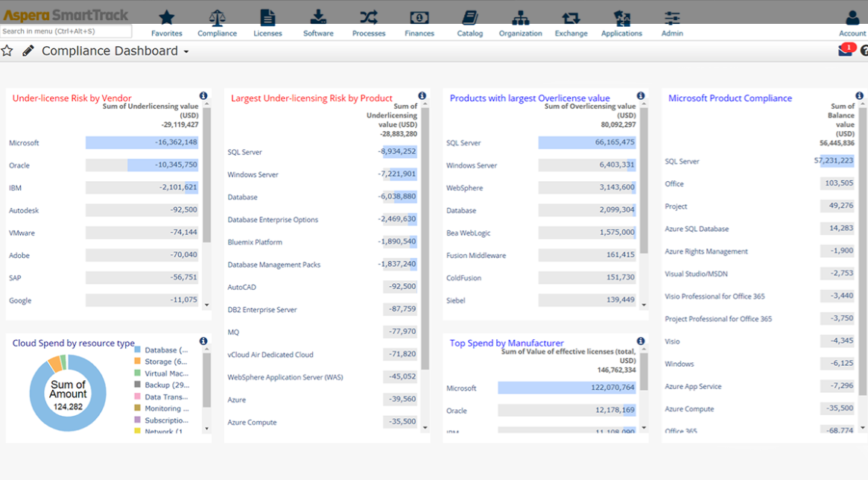
Task: Open the Licenses document icon
Action: point(267,16)
